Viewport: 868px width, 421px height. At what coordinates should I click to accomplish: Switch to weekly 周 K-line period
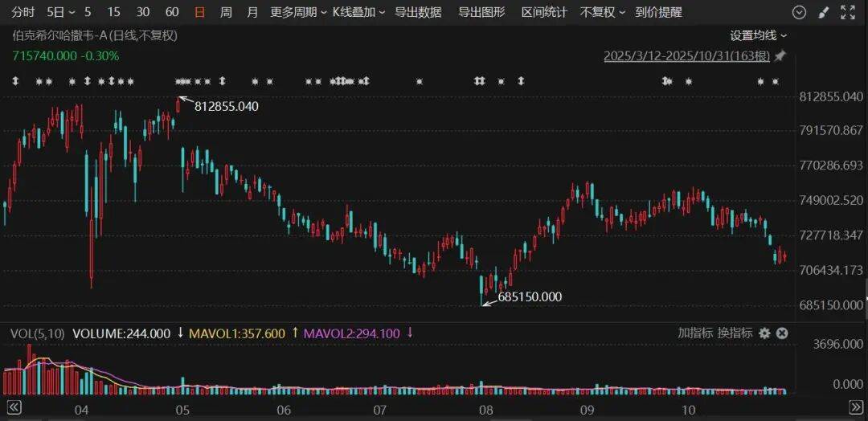click(x=226, y=12)
